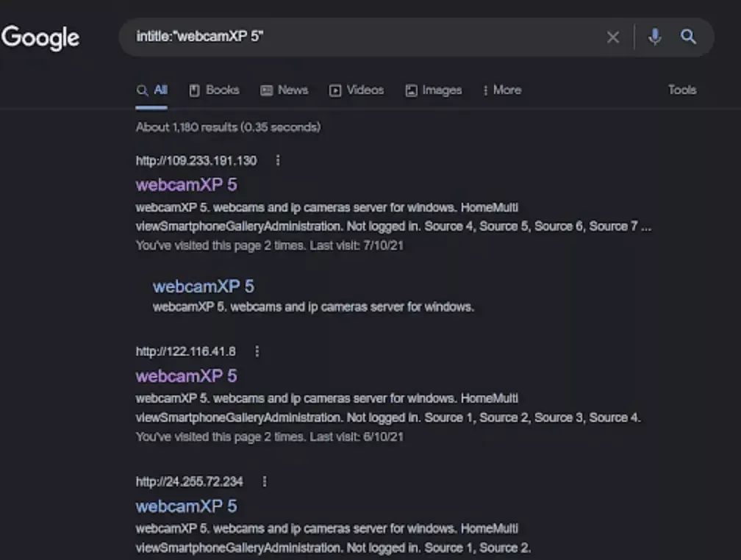The image size is (741, 560).
Task: Click snippet text mentioning Source 4, Source 5
Action: pos(393,218)
